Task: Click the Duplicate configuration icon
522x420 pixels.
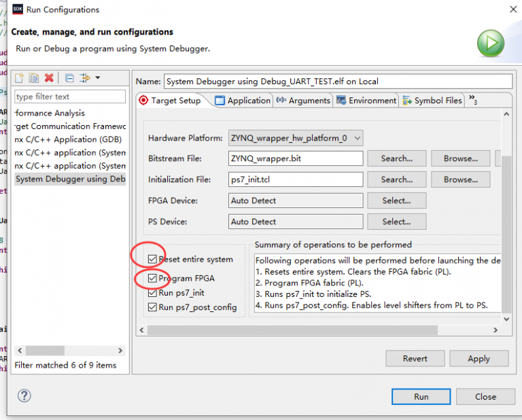Action: pyautogui.click(x=34, y=78)
